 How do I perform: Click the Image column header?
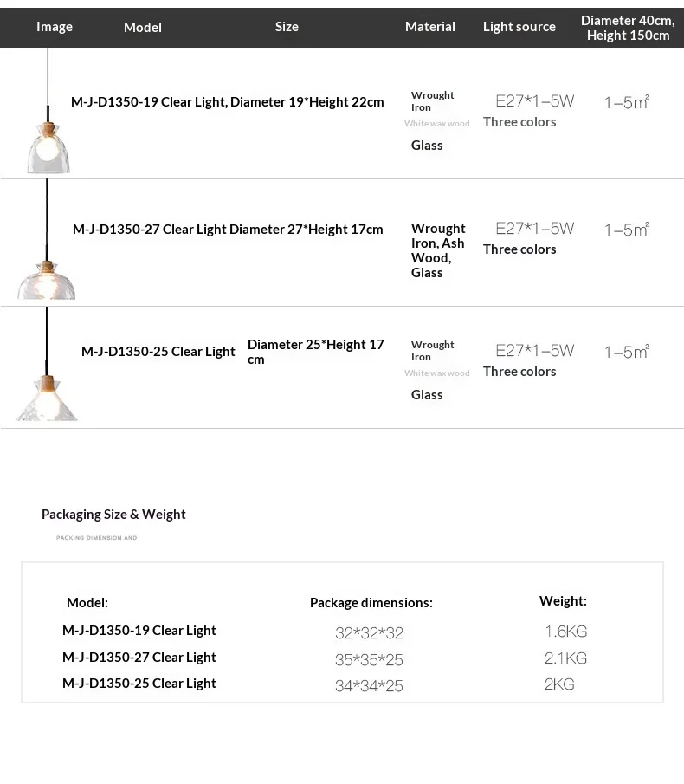tap(55, 27)
